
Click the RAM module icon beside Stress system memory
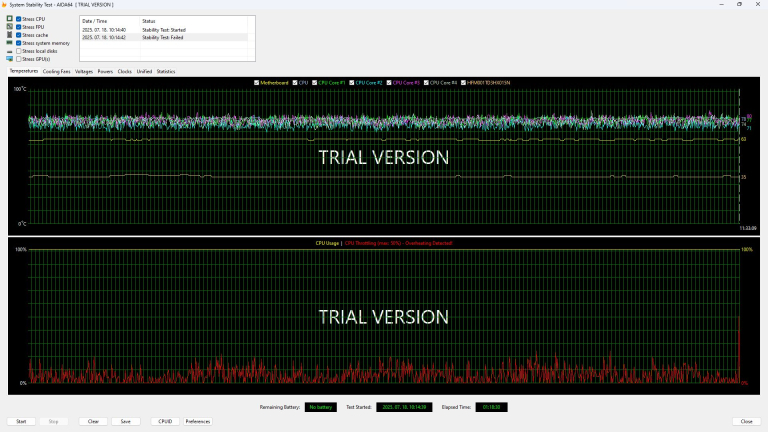9,43
